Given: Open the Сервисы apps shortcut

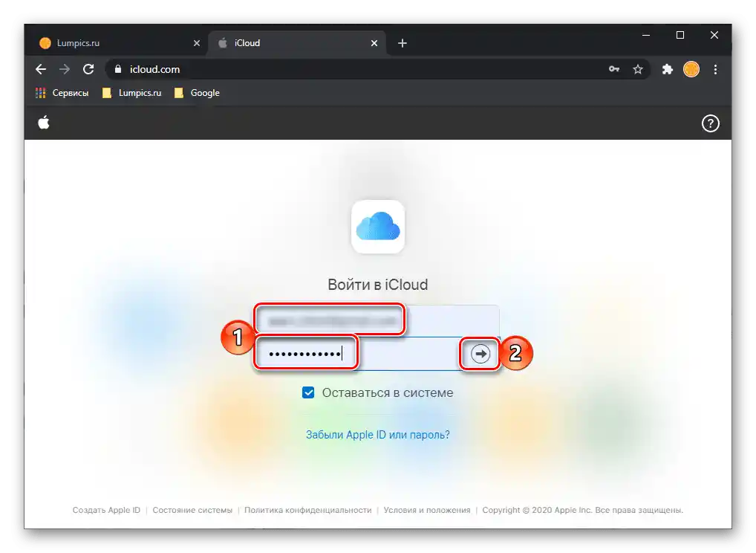Looking at the screenshot, I should click(62, 93).
